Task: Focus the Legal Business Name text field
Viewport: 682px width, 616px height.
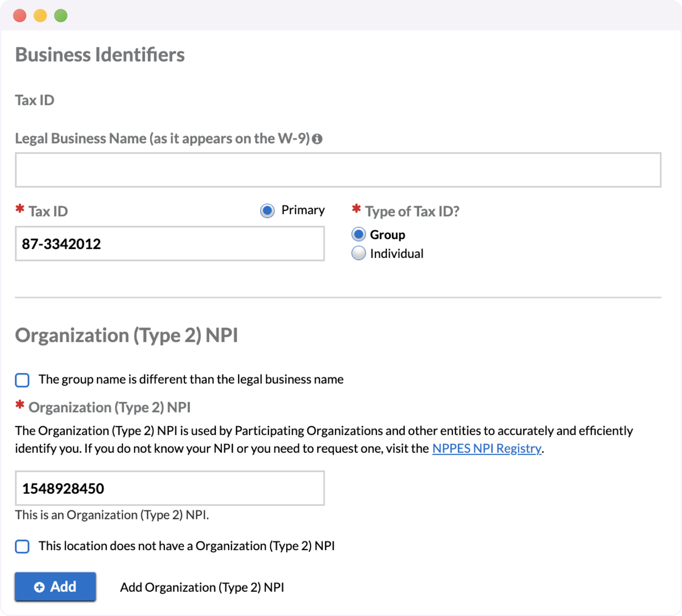Action: tap(338, 170)
